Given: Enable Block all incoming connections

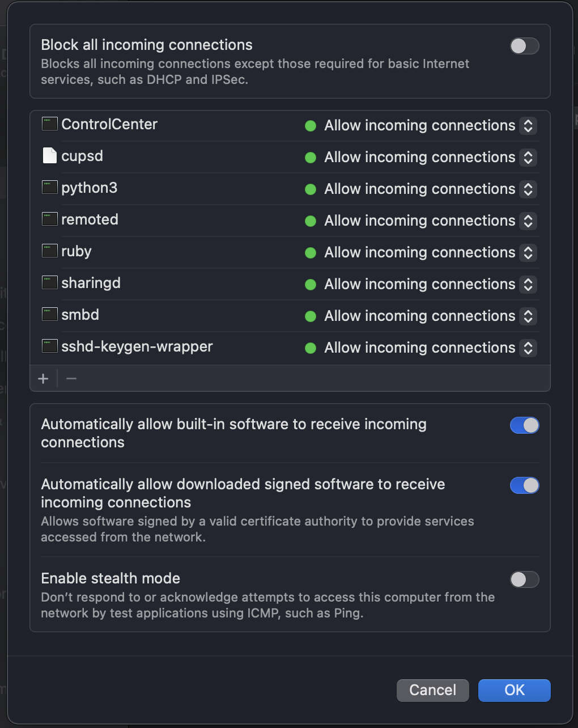Looking at the screenshot, I should click(x=524, y=46).
